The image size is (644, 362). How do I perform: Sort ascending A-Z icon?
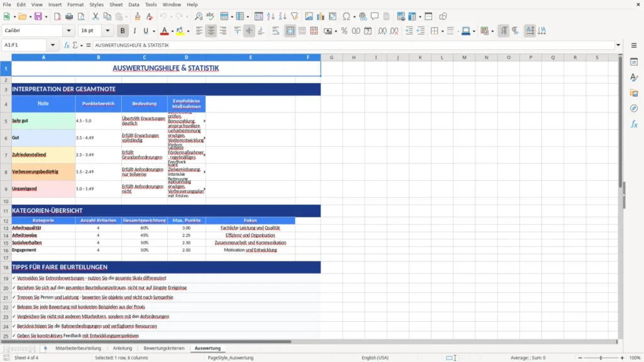pyautogui.click(x=270, y=16)
